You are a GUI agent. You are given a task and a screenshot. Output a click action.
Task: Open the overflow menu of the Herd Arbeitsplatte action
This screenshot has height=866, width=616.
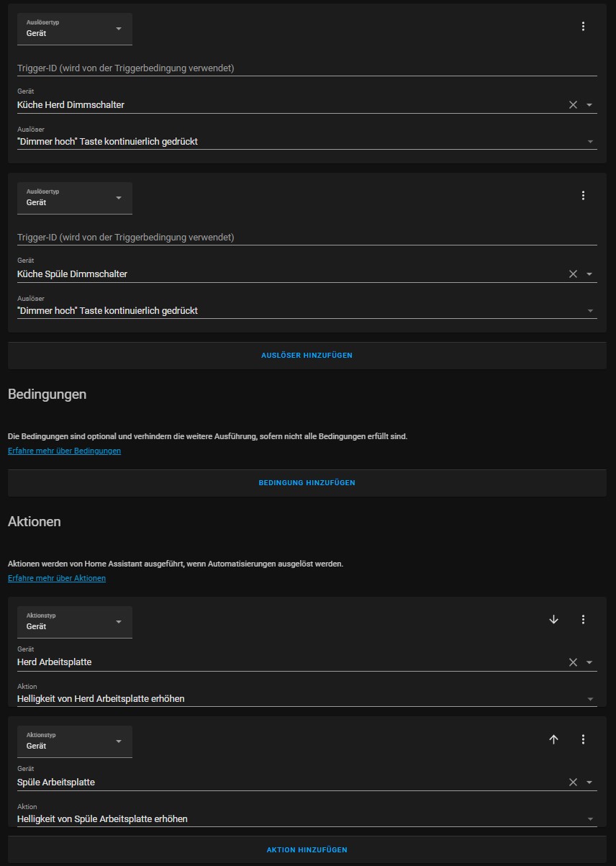click(583, 619)
